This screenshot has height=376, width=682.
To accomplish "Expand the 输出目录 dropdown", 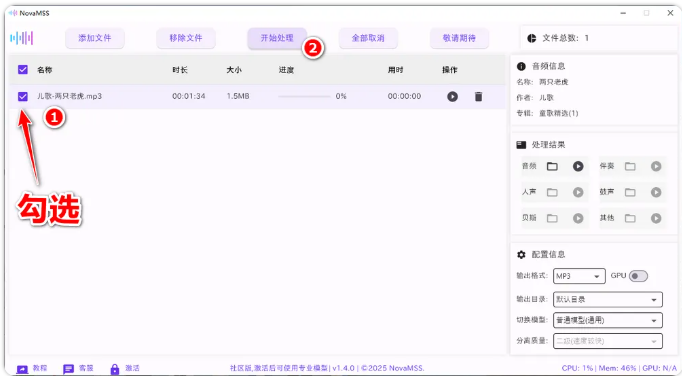I will pos(608,299).
